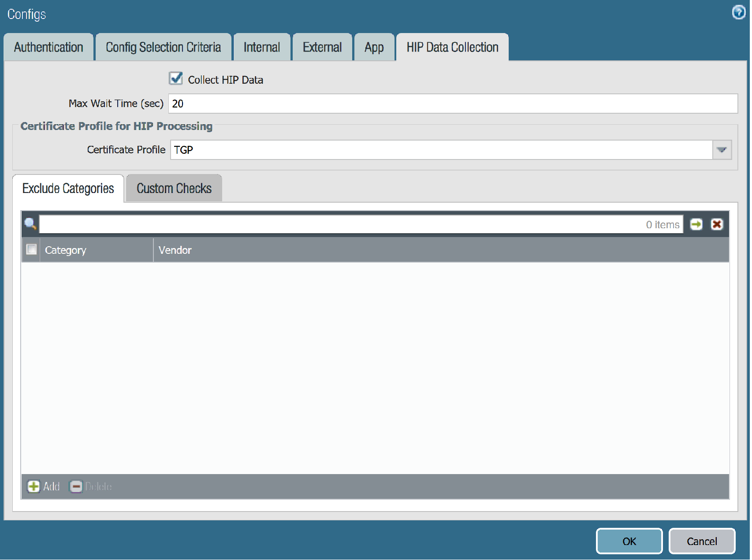Confirm settings with the OK button
This screenshot has height=560, width=752.
pos(629,541)
